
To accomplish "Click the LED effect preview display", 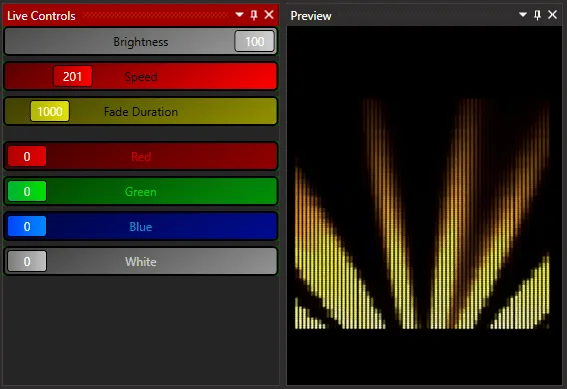I will (x=424, y=205).
